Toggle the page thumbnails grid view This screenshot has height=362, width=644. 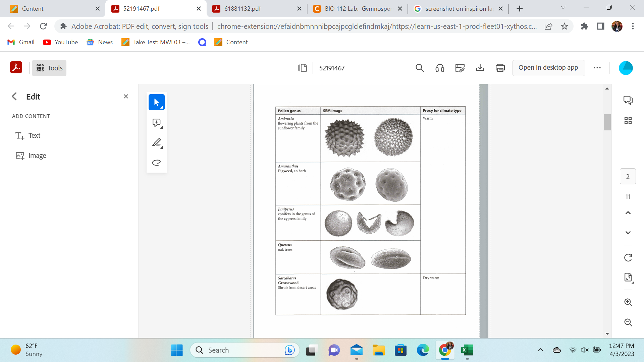628,121
